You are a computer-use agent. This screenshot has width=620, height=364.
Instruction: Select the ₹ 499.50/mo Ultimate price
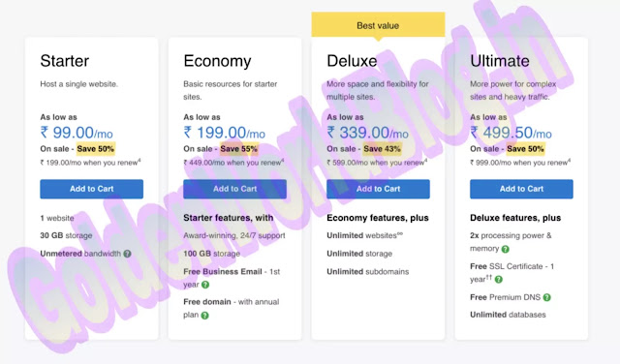point(511,133)
